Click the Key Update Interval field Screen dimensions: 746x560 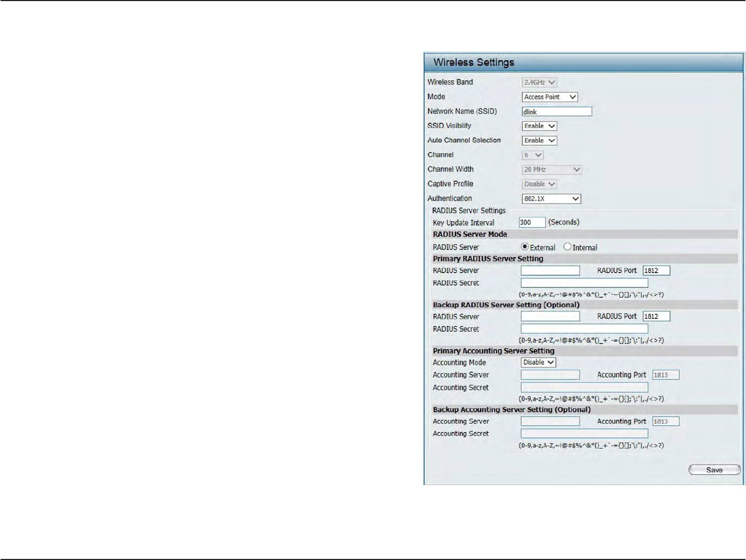[x=532, y=222]
